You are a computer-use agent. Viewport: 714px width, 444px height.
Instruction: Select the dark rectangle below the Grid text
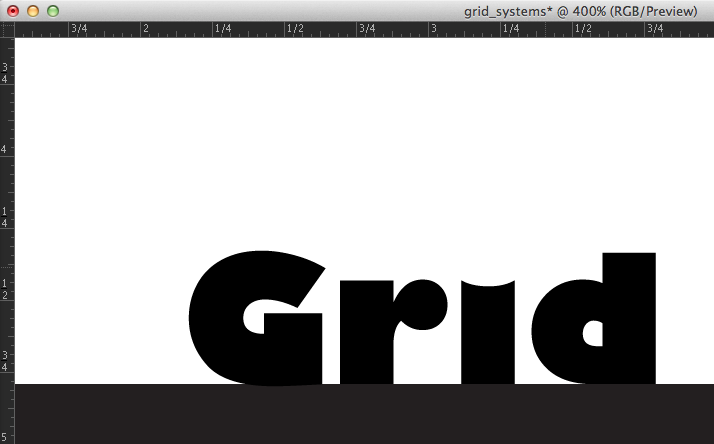point(360,413)
